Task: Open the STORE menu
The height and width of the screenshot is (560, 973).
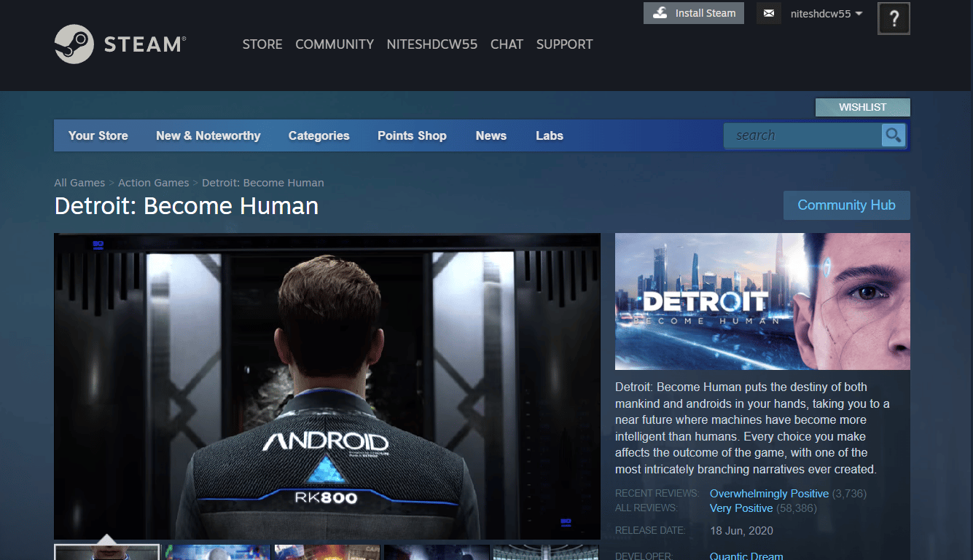Action: 262,44
